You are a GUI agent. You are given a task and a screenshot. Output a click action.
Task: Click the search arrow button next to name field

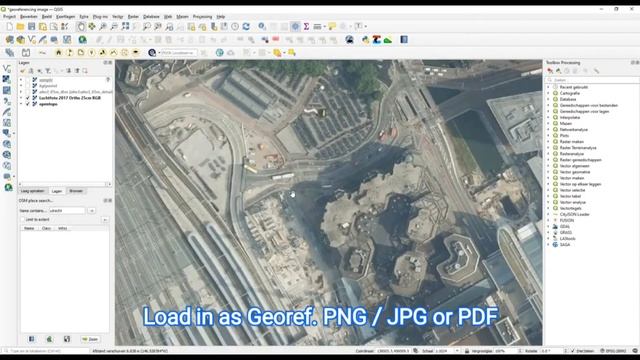[x=91, y=211]
